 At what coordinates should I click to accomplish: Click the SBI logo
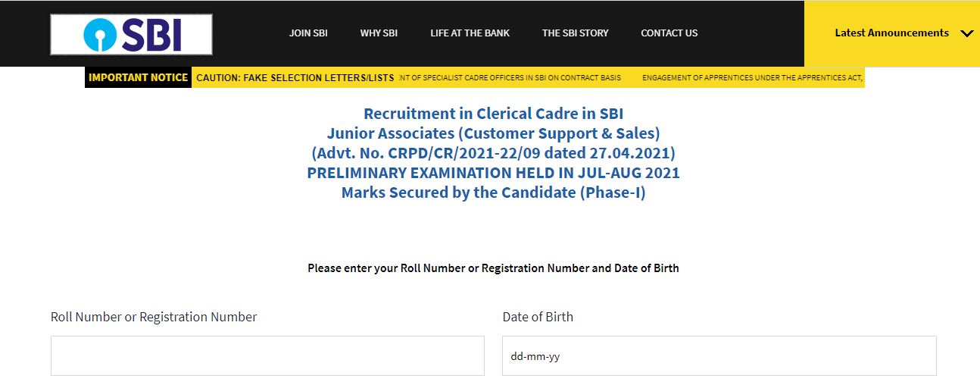[x=131, y=34]
